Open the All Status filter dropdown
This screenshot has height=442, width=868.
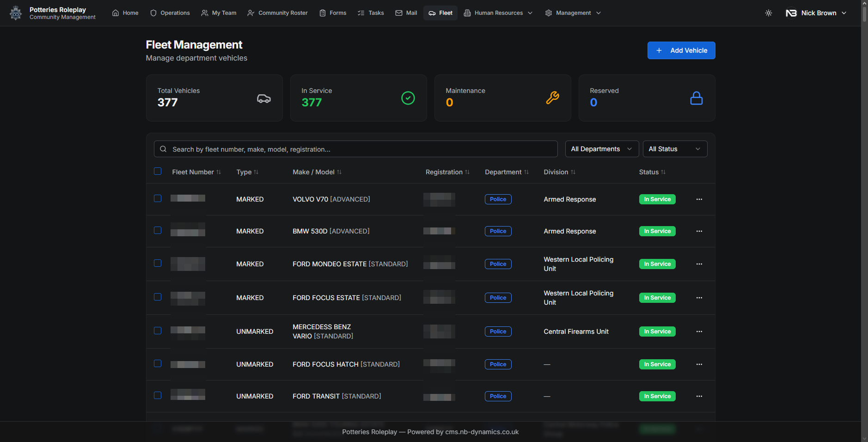pos(675,149)
